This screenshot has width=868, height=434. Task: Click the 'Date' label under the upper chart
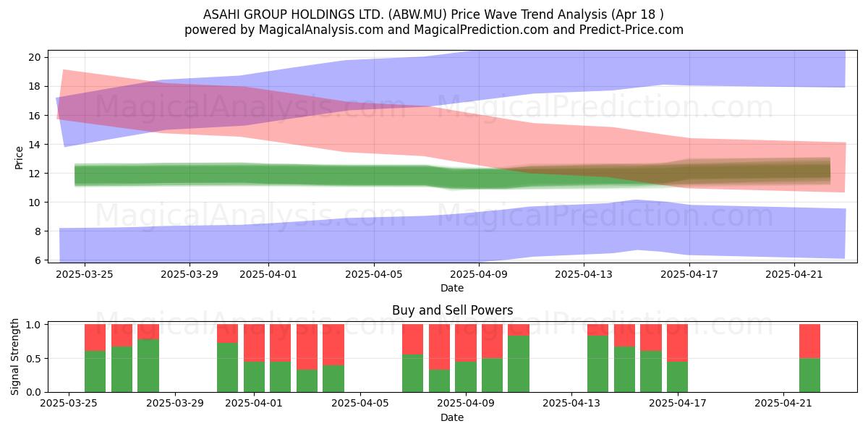[452, 288]
